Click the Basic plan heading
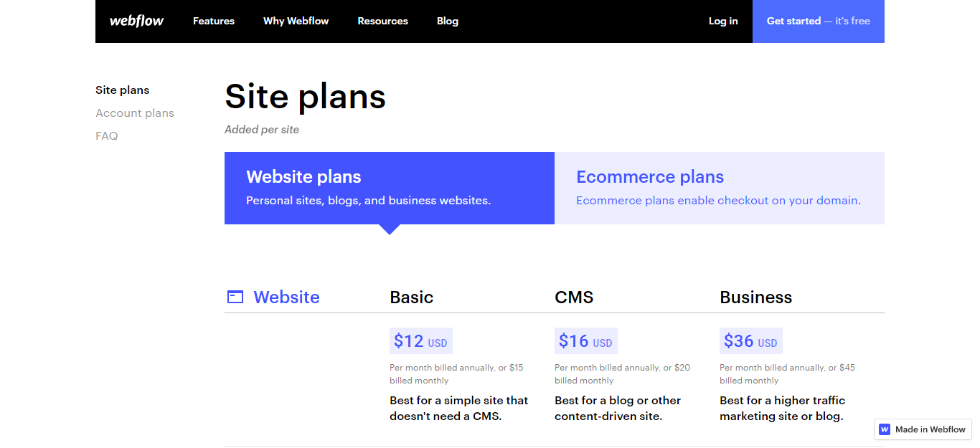Viewport: 980px width, 448px height. tap(412, 297)
